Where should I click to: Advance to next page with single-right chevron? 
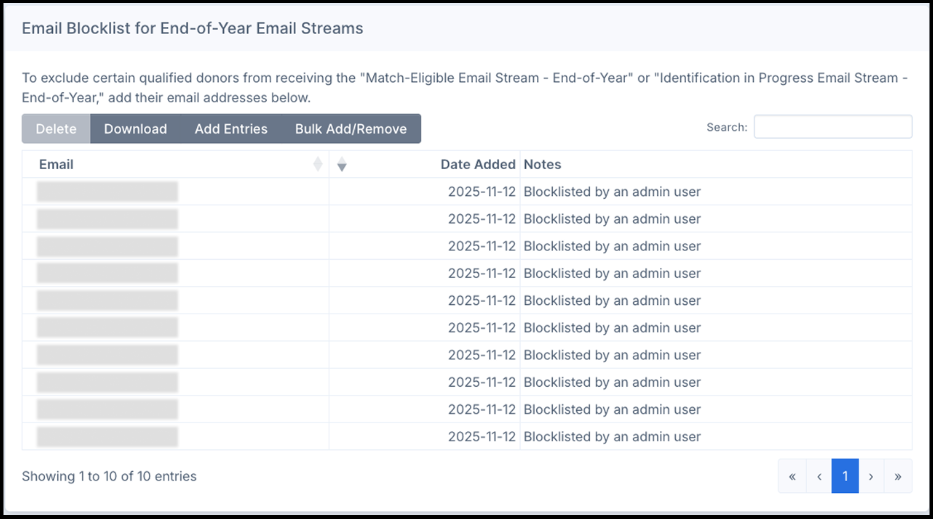871,476
